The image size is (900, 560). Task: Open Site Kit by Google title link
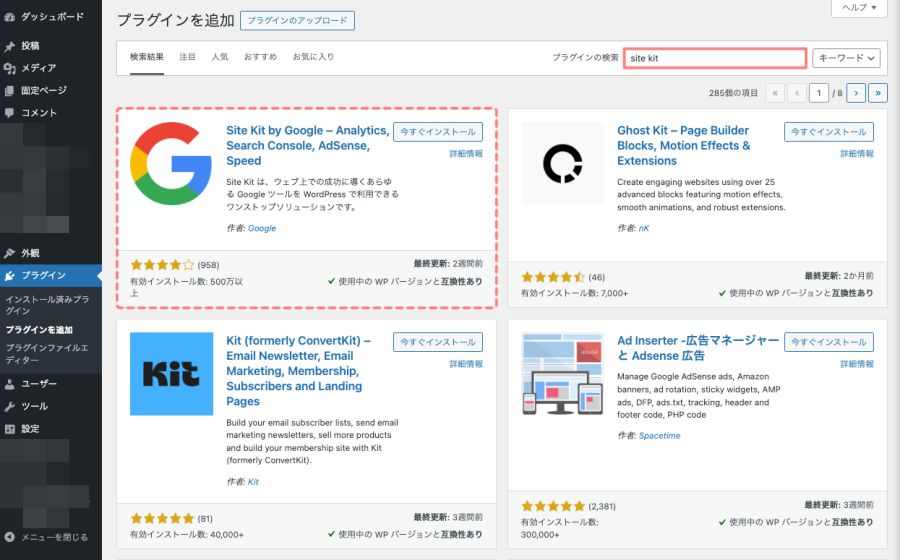coord(308,146)
